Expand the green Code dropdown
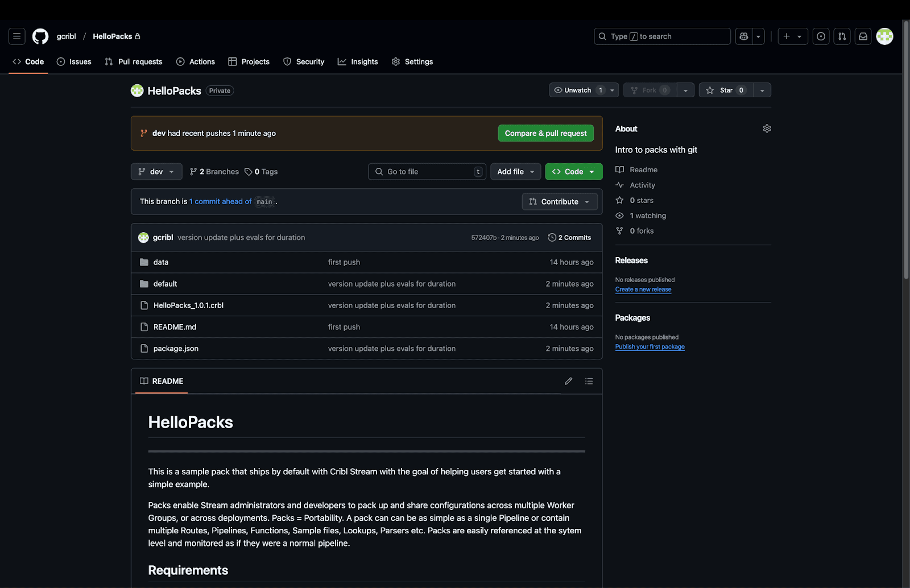Screen dimensions: 910x588 click(573, 172)
